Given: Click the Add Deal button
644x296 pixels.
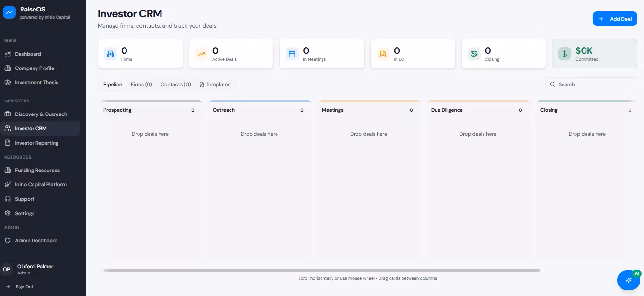Looking at the screenshot, I should click(x=615, y=19).
